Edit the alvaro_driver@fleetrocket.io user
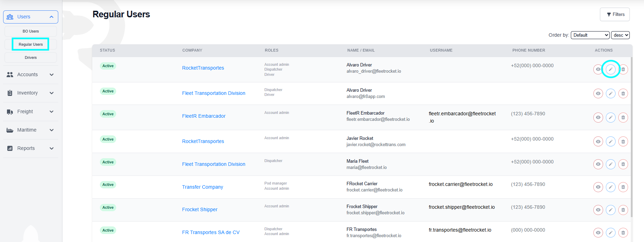 coord(610,70)
